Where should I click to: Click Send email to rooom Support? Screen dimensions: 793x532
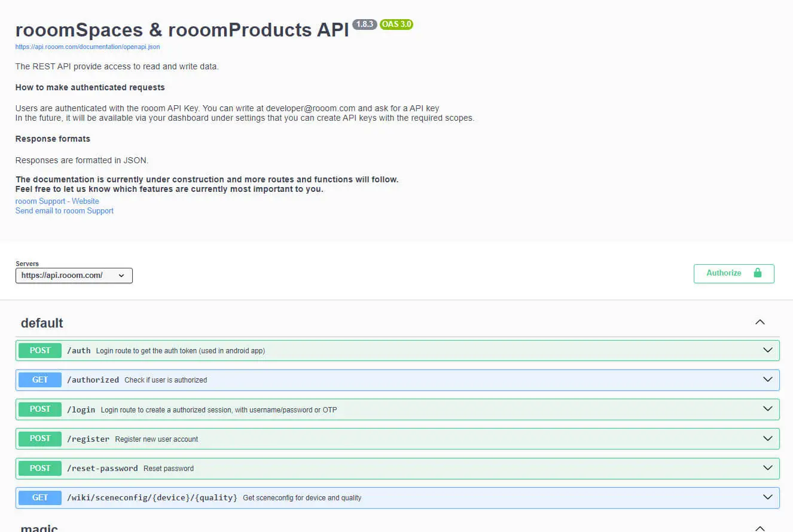point(65,211)
